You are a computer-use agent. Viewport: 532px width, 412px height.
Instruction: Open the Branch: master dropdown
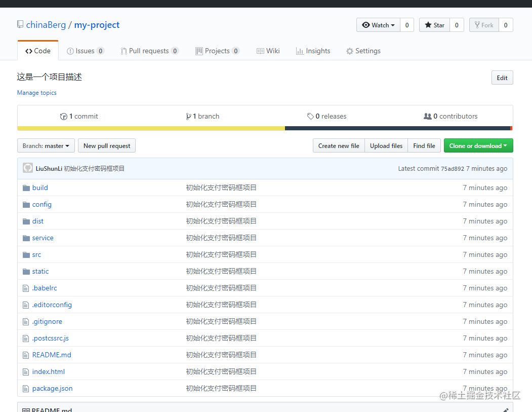(46, 146)
